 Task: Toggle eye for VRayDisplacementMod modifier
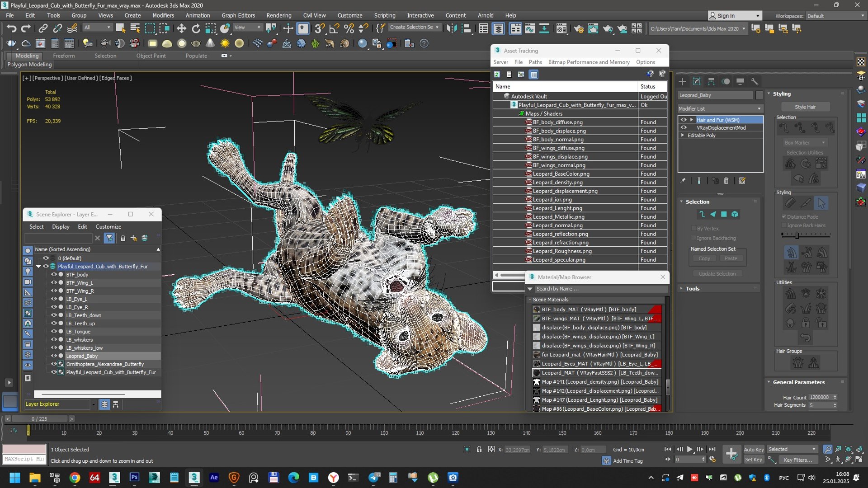(684, 127)
